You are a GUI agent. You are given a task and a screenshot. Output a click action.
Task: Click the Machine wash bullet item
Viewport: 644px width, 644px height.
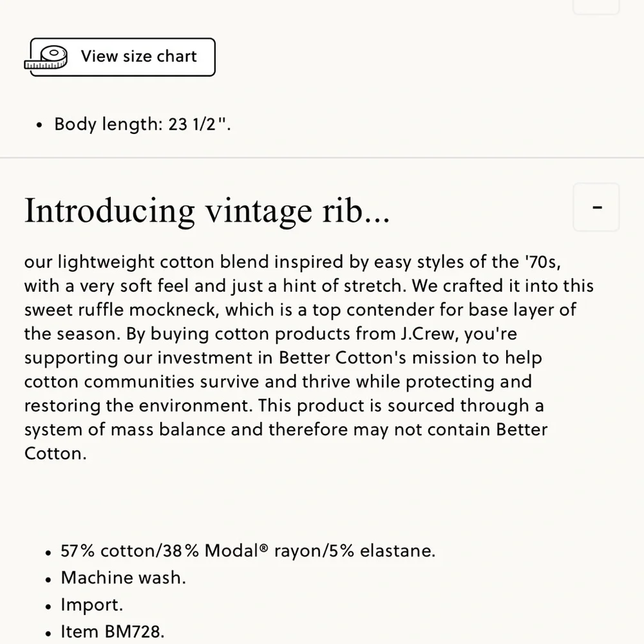(123, 578)
